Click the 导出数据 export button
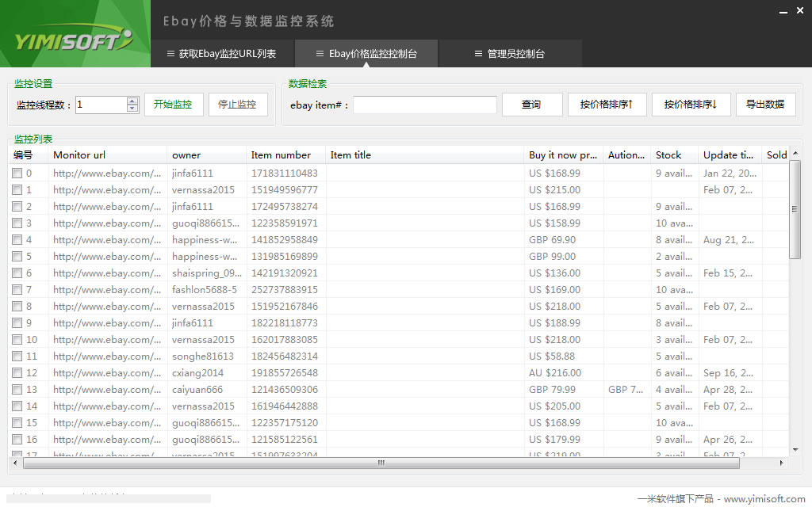 pyautogui.click(x=765, y=105)
